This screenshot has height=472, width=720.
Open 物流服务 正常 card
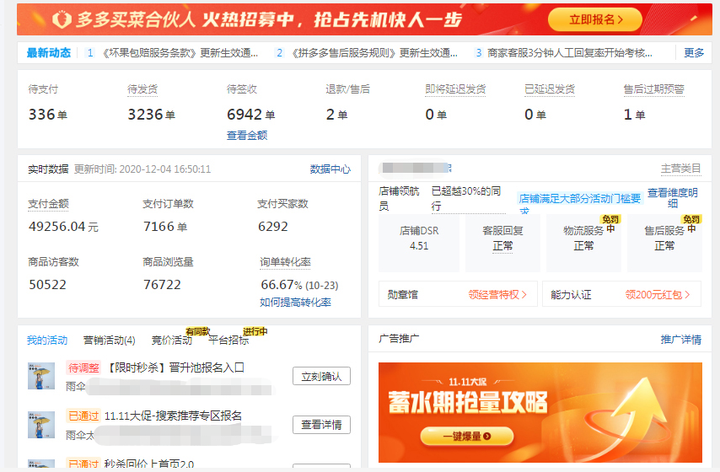click(583, 243)
